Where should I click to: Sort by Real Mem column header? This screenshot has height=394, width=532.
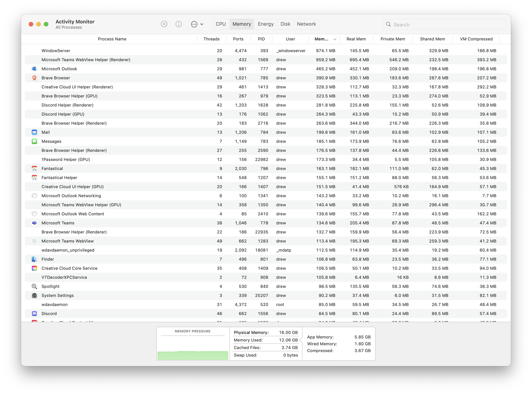click(x=356, y=39)
